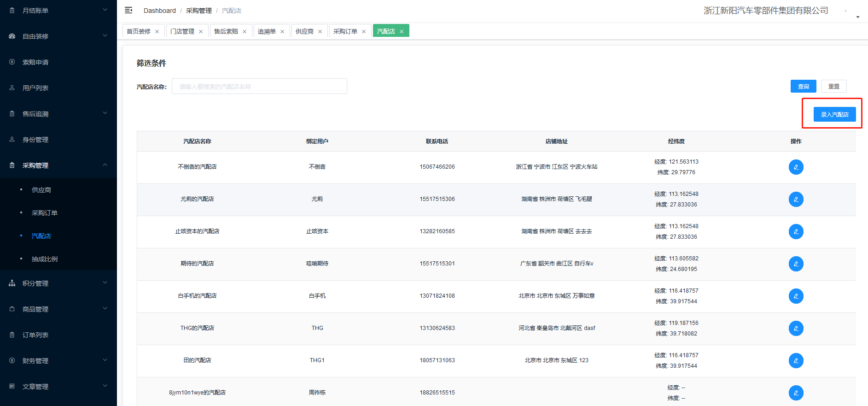Collapse the 采购管理 menu chevron
This screenshot has height=406, width=868.
[105, 165]
